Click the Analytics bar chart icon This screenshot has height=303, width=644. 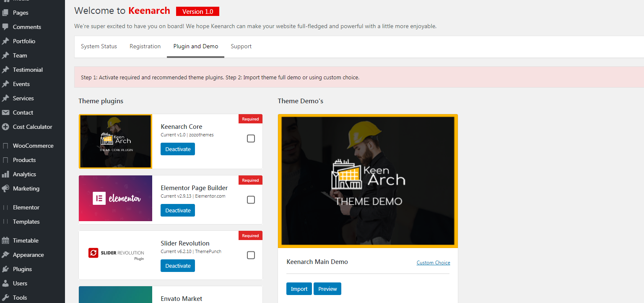click(x=5, y=174)
